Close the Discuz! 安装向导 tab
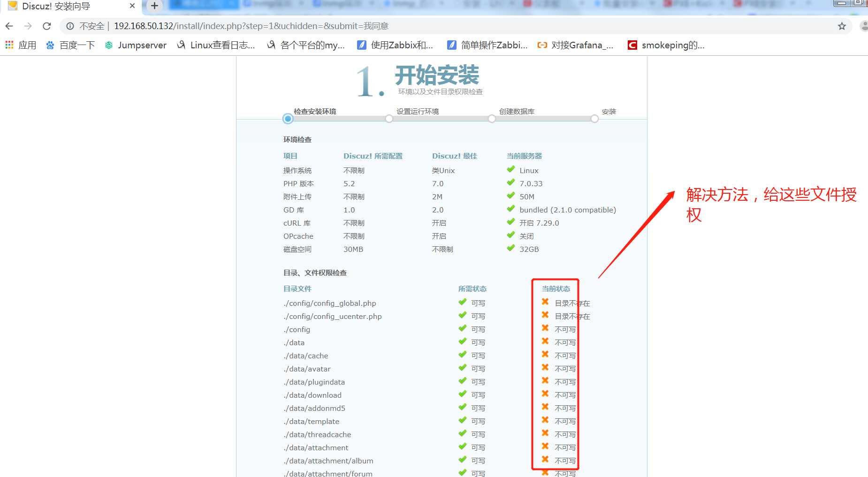The width and height of the screenshot is (868, 477). click(x=132, y=6)
